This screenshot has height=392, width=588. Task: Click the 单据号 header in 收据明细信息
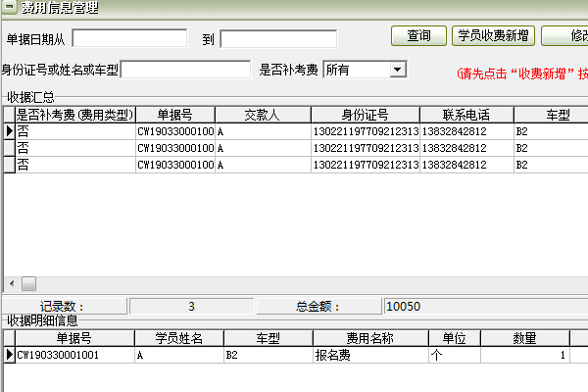tap(74, 338)
